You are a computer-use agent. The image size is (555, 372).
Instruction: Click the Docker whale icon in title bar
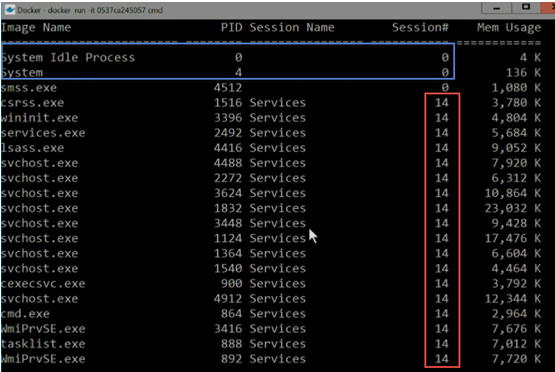10,10
